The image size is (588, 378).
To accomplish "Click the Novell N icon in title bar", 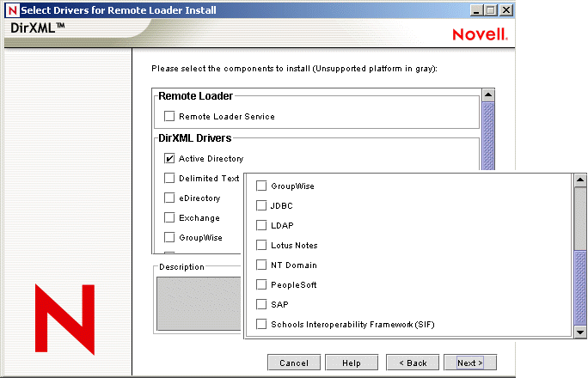I will coord(11,10).
